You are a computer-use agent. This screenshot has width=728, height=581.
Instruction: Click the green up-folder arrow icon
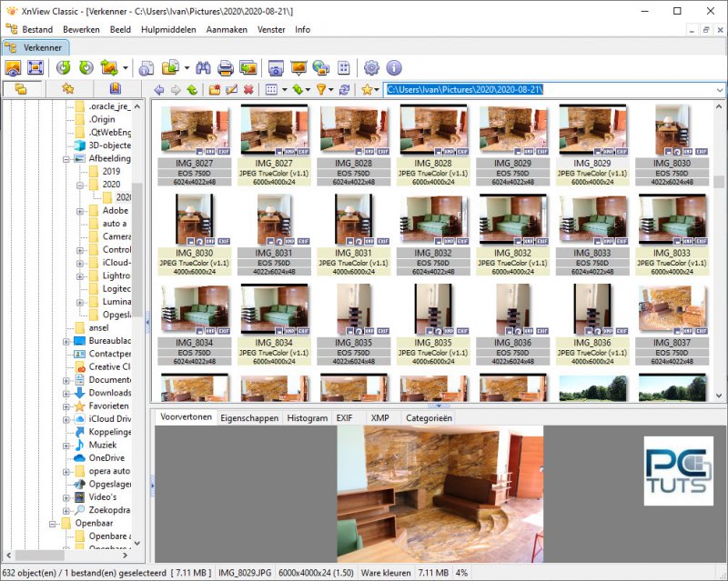(191, 89)
